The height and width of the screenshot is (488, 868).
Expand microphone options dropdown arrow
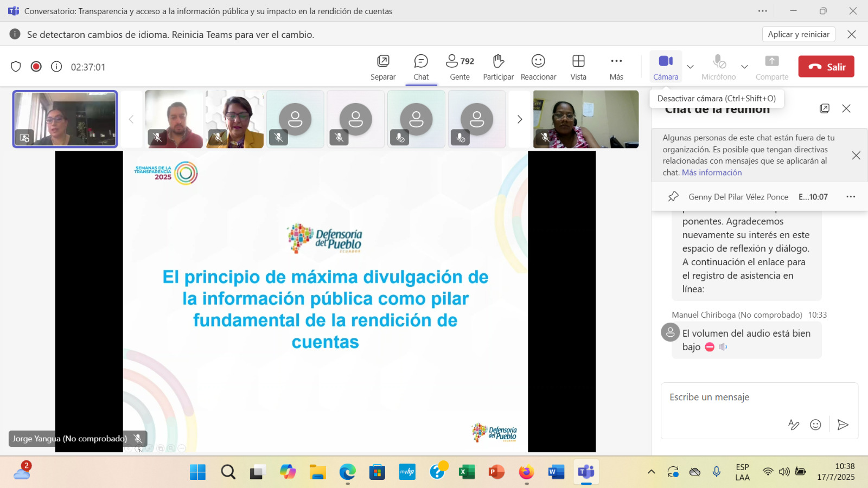click(744, 67)
